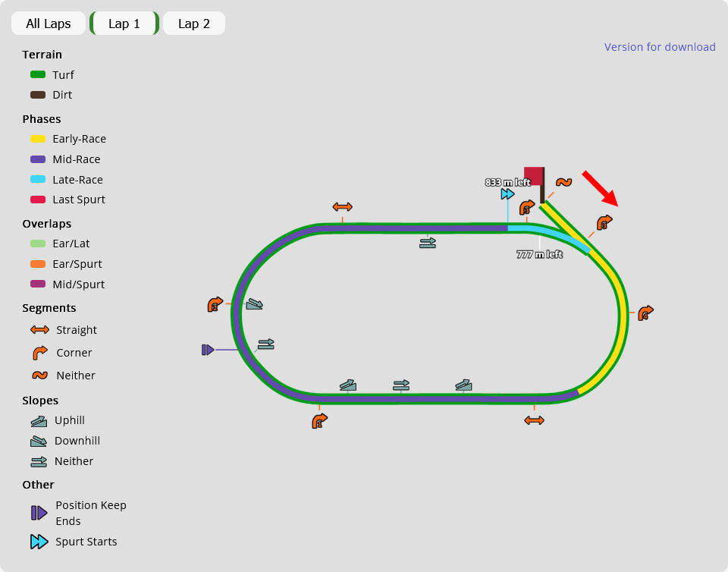This screenshot has height=572, width=728.
Task: Click the '833 m left' label
Action: 507,183
